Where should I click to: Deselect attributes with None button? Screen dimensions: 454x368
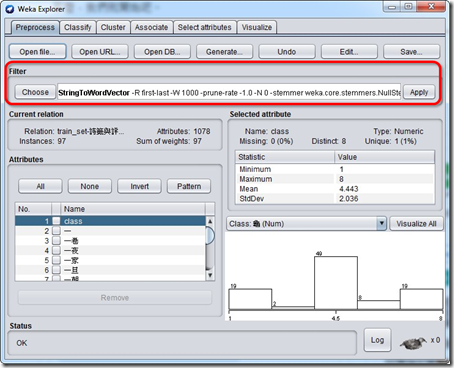(90, 186)
